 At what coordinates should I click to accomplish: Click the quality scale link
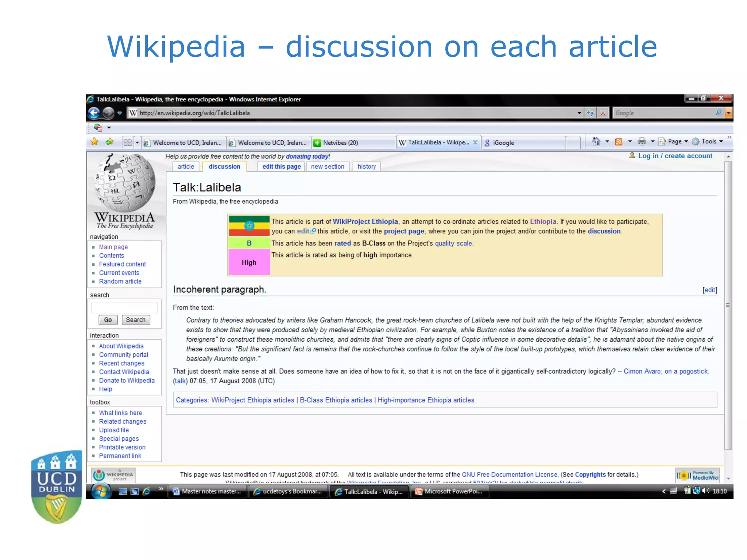click(x=453, y=244)
